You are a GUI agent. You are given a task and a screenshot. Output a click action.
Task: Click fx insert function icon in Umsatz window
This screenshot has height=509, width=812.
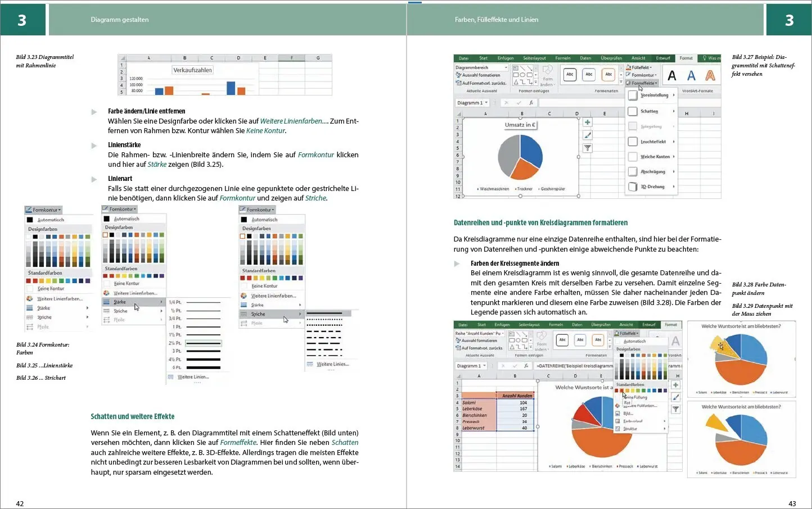click(531, 103)
